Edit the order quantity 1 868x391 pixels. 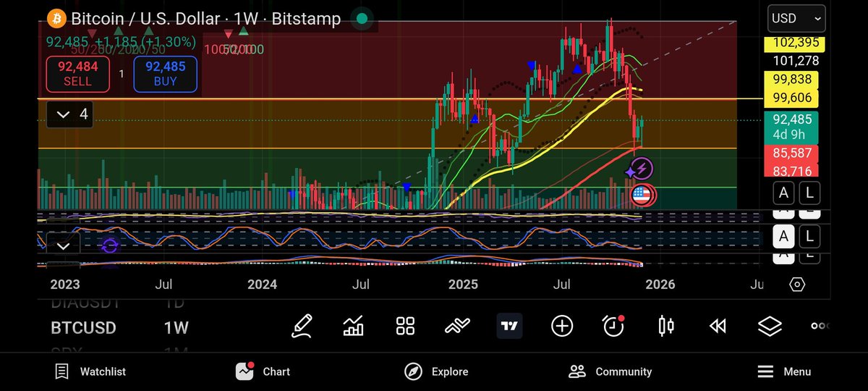[x=122, y=74]
